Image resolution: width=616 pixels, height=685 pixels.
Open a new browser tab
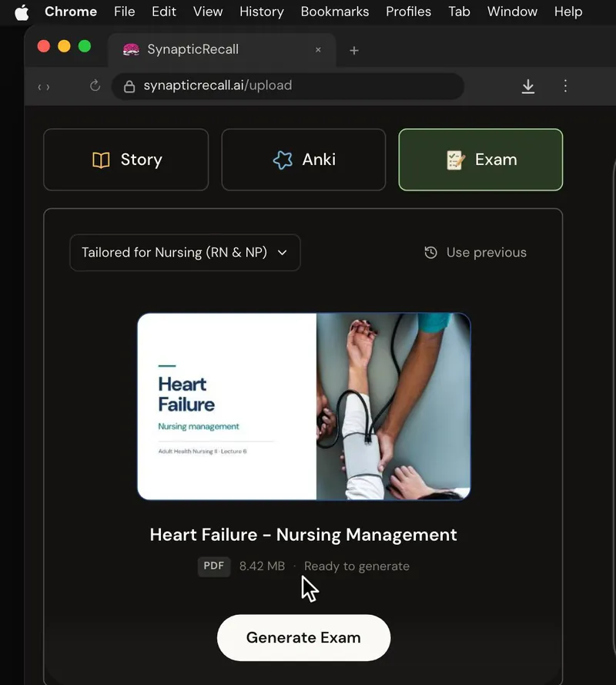[354, 51]
